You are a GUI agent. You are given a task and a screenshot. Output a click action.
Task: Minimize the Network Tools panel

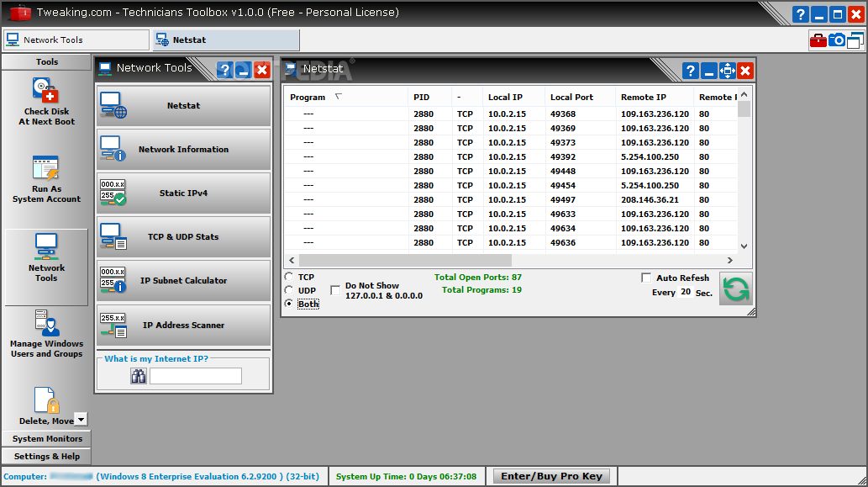(x=243, y=71)
